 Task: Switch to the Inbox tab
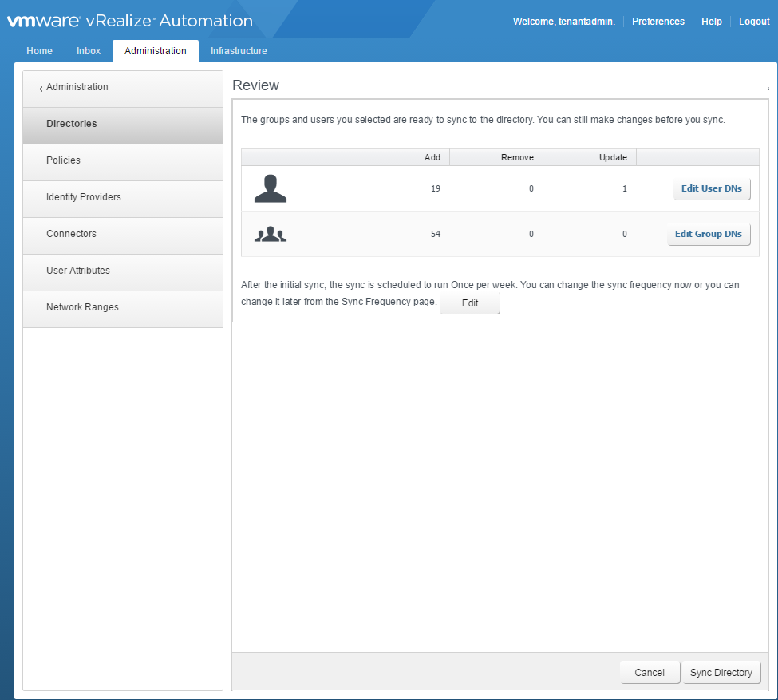[x=89, y=51]
